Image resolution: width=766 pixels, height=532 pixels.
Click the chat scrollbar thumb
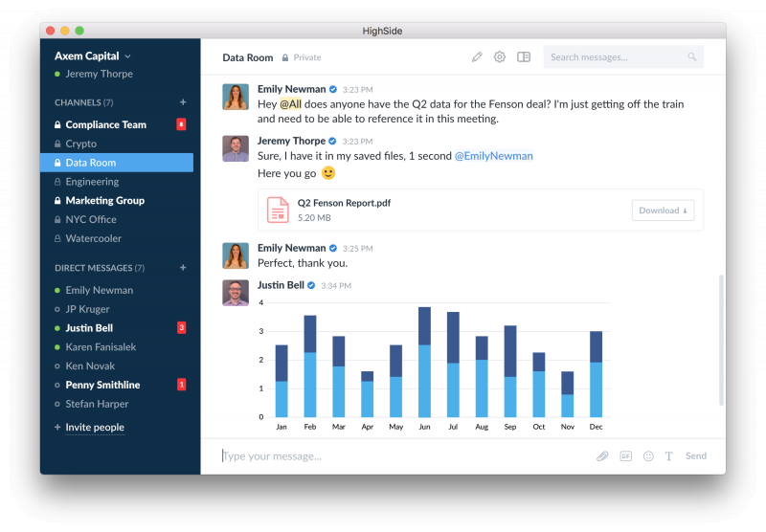[x=721, y=341]
